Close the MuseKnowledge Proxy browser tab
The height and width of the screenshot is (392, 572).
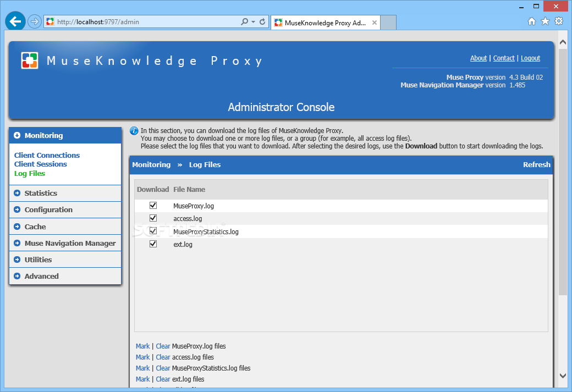(375, 23)
